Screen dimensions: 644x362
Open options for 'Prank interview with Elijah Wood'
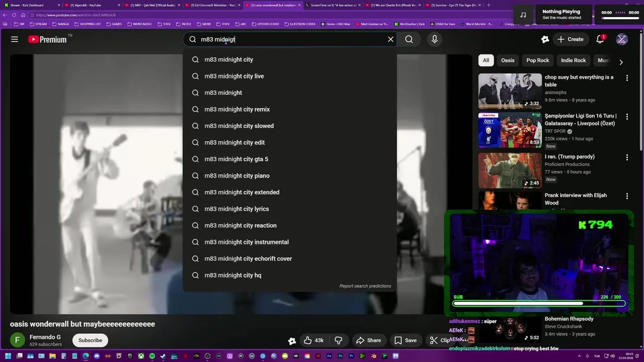pyautogui.click(x=627, y=196)
